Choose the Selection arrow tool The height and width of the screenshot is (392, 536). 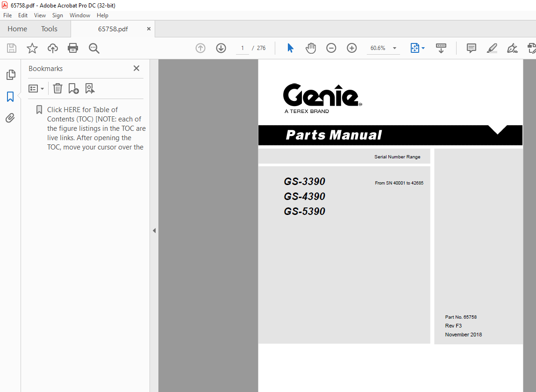tap(290, 48)
